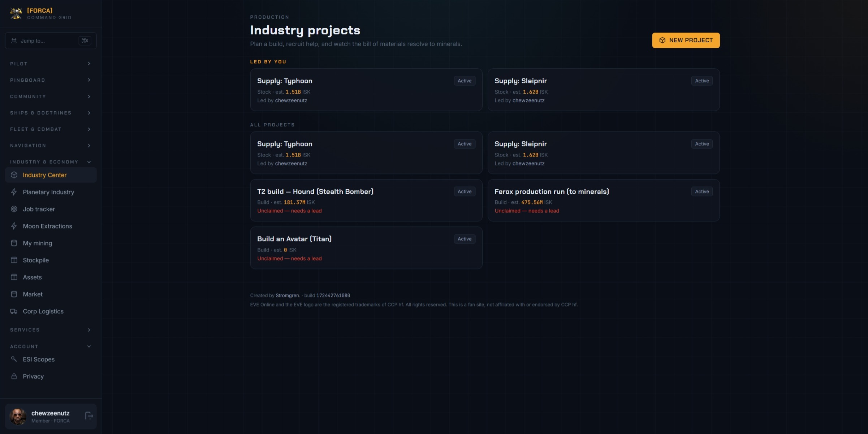Click the Assets box icon

click(14, 277)
